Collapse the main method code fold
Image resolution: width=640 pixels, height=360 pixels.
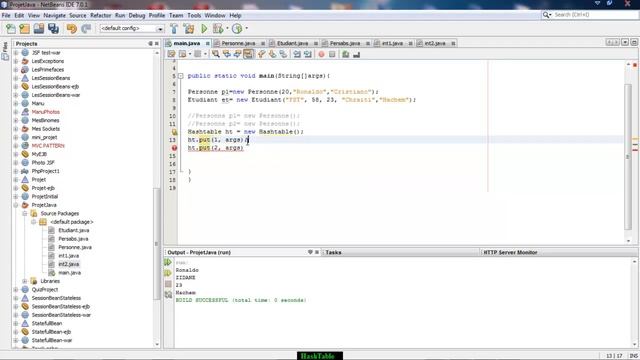(180, 76)
